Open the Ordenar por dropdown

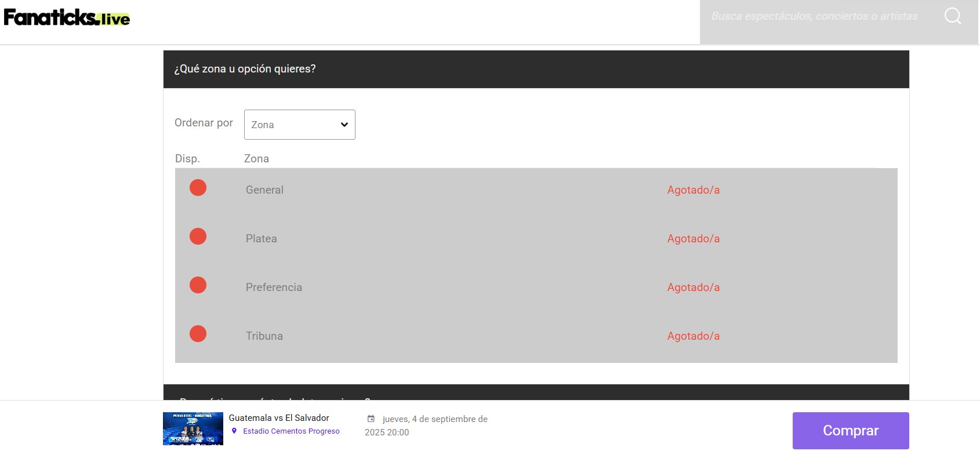(299, 125)
